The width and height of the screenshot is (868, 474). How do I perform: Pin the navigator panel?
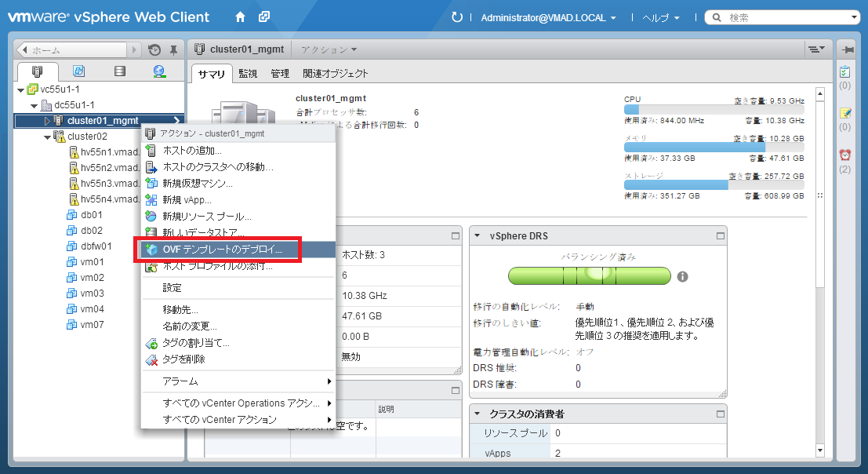pos(173,50)
